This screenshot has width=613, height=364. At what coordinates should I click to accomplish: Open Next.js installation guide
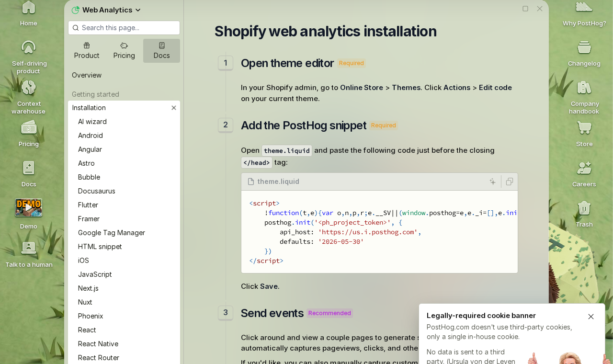tap(88, 288)
